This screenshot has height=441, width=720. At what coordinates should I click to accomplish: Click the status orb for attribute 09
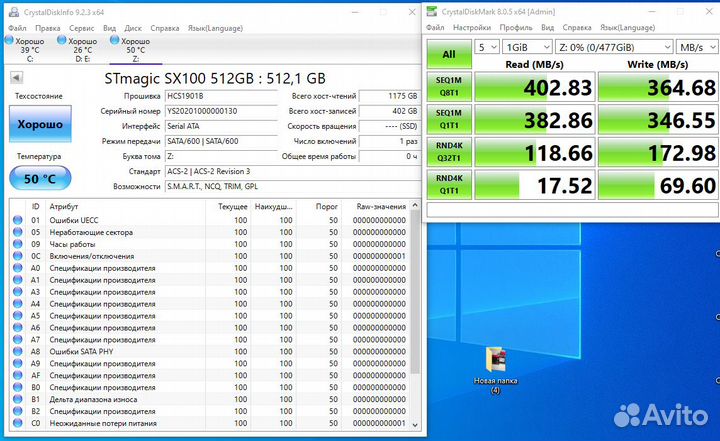[17, 244]
